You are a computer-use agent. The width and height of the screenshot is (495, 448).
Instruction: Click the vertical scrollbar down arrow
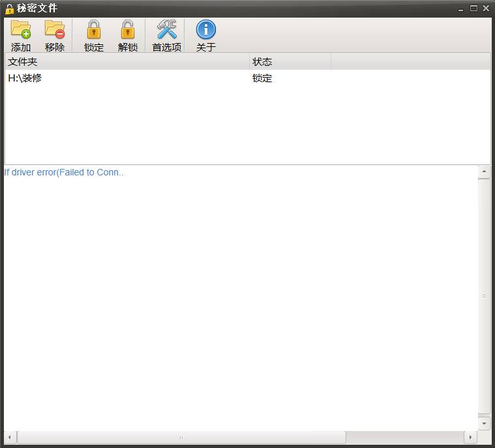(484, 424)
